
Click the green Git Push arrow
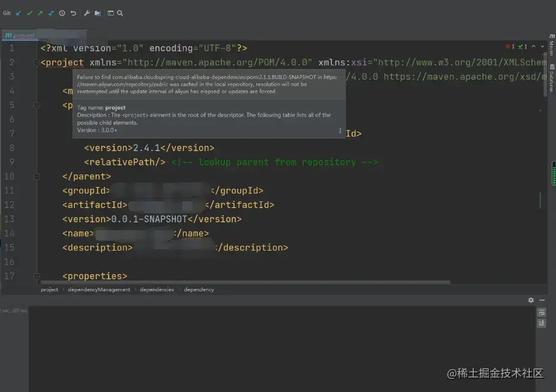(40, 13)
